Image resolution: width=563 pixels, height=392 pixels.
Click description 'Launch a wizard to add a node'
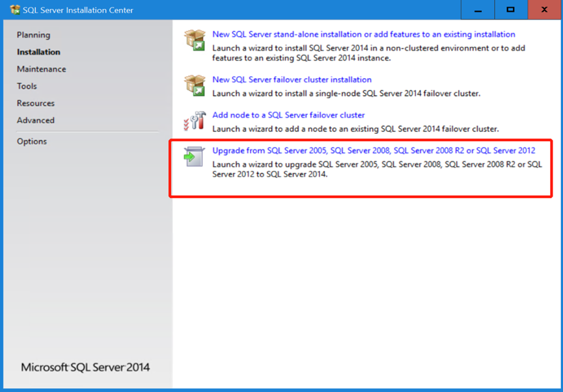(355, 129)
